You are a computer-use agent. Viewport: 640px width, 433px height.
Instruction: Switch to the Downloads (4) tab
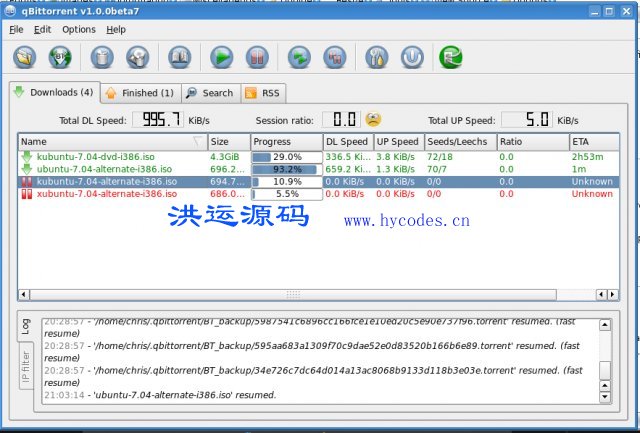click(54, 92)
